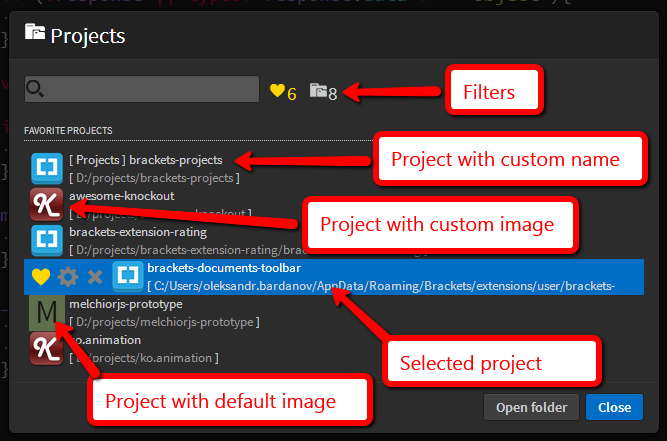667x441 pixels.
Task: Toggle the all-projects folder filter showing 8
Action: [323, 92]
